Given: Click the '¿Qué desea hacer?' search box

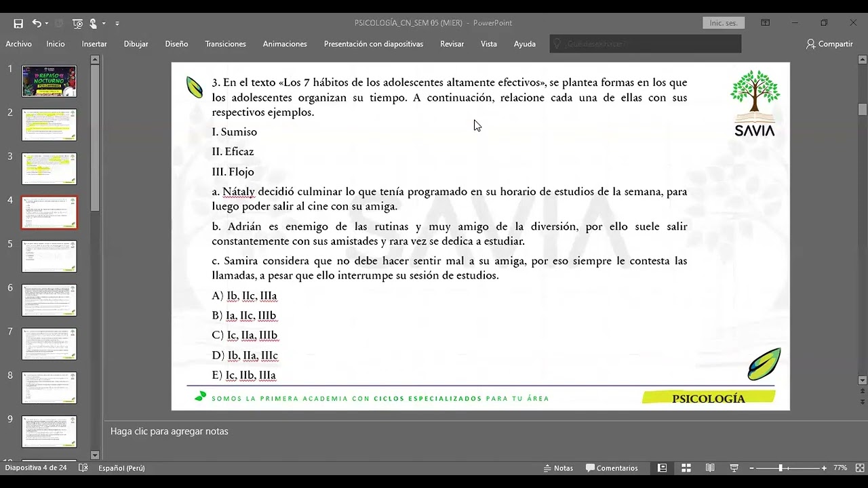Looking at the screenshot, I should click(x=646, y=44).
